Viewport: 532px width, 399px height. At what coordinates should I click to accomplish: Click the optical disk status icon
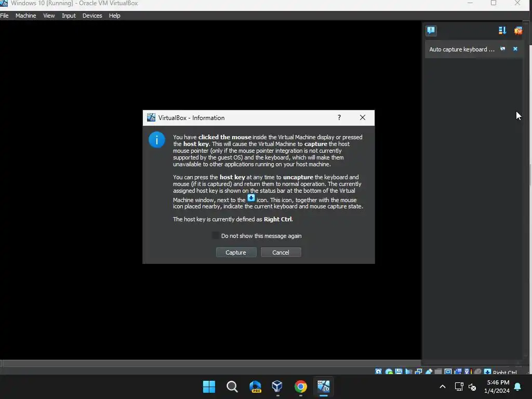point(389,371)
